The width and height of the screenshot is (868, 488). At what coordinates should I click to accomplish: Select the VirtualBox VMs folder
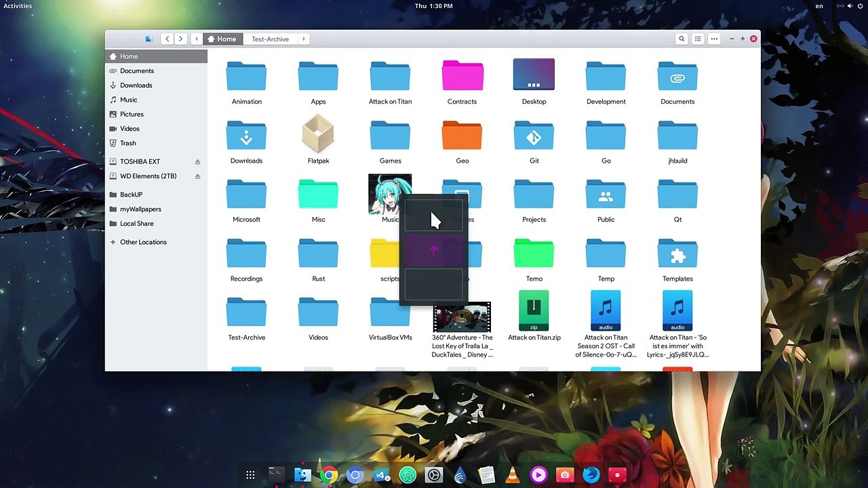click(x=390, y=312)
